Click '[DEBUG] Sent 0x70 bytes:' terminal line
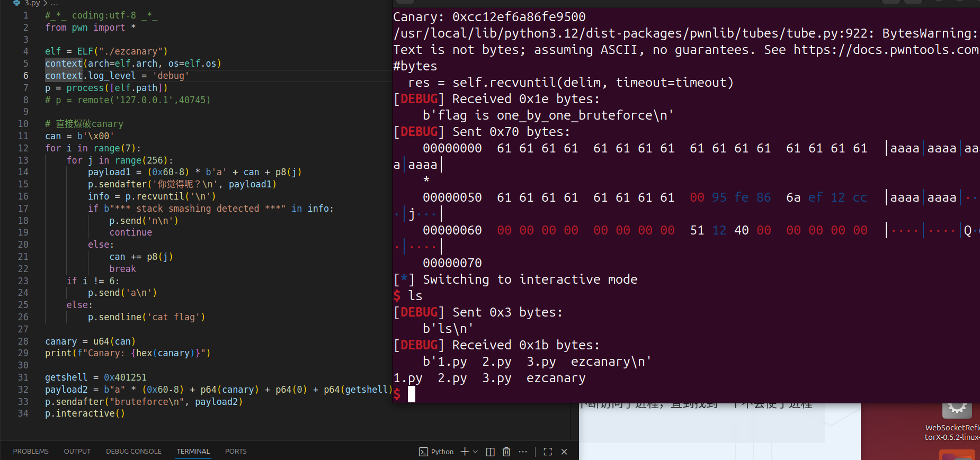Viewport: 980px width, 460px height. [482, 132]
